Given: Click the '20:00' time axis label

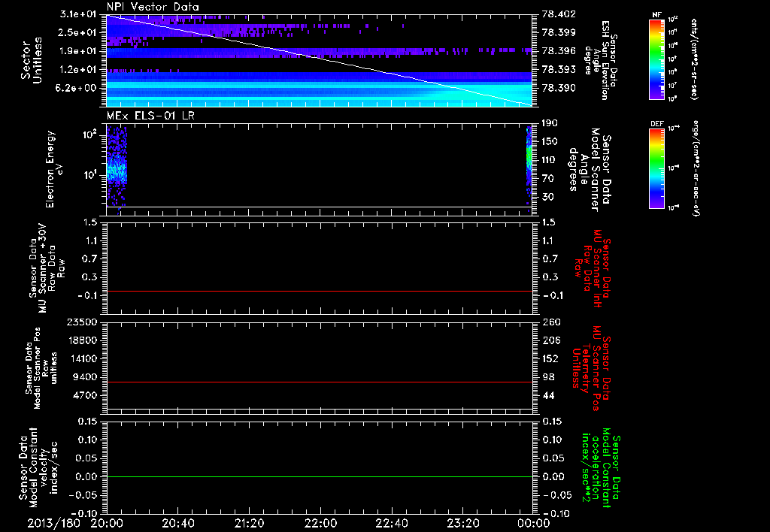Looking at the screenshot, I should point(107,523).
